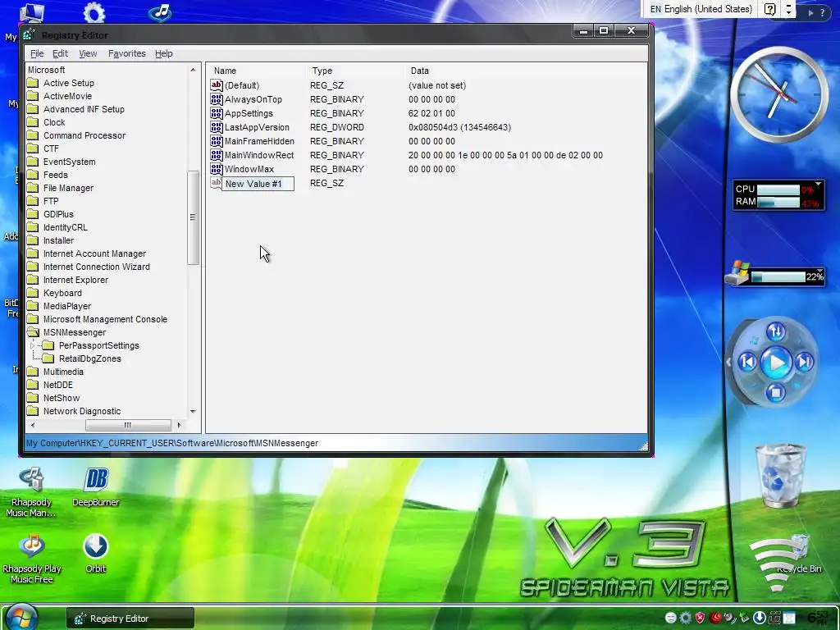
Task: Select the AppSettings binary value icon
Action: pyautogui.click(x=216, y=113)
